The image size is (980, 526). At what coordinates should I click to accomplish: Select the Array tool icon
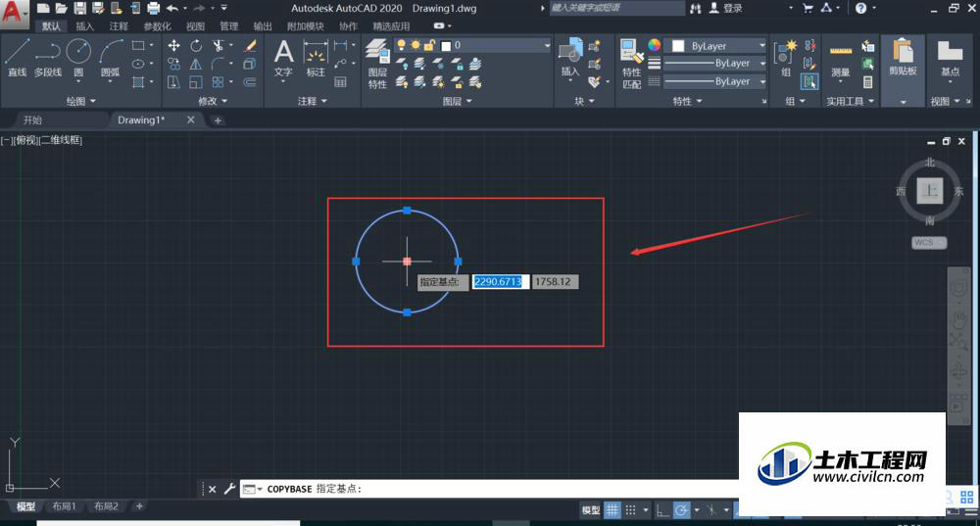[x=218, y=82]
